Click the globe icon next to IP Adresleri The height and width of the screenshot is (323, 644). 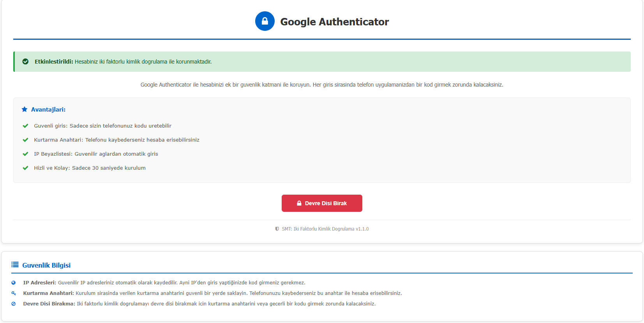tap(14, 283)
